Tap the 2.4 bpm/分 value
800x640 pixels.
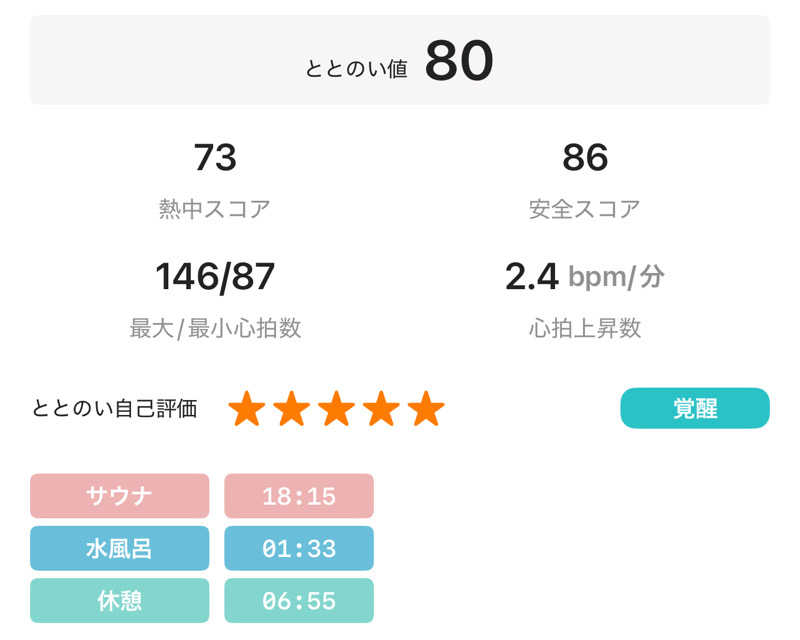point(585,277)
